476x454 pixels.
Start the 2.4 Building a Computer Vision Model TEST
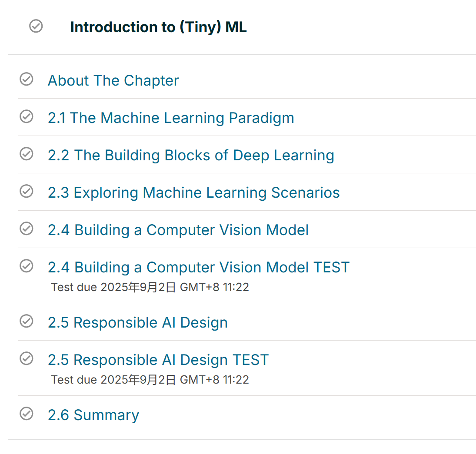tap(199, 267)
